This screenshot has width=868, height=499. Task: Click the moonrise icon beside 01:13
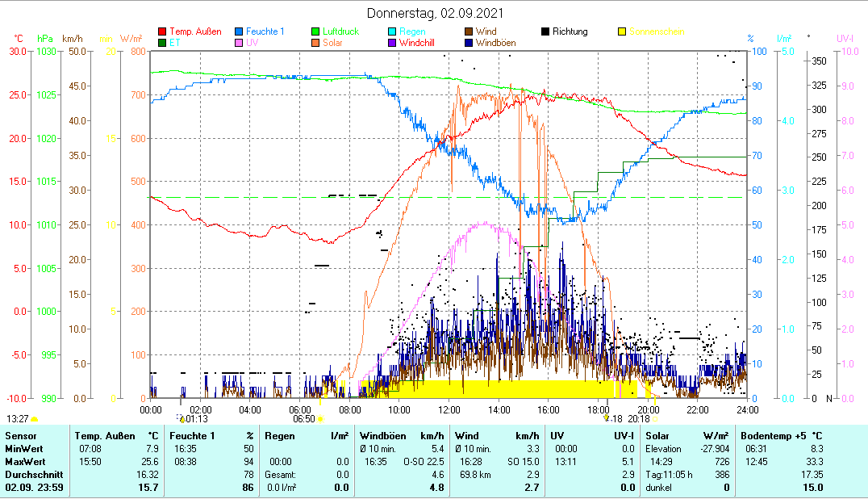[181, 418]
